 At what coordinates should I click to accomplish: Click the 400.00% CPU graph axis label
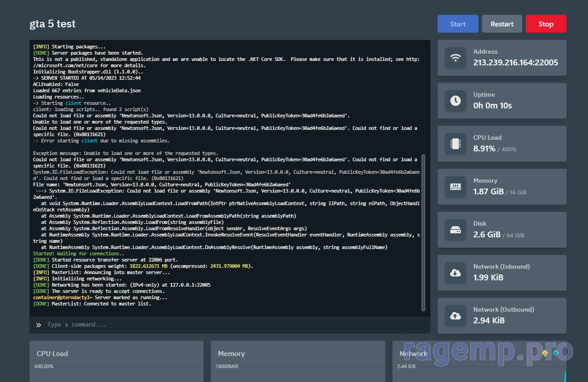coord(44,366)
